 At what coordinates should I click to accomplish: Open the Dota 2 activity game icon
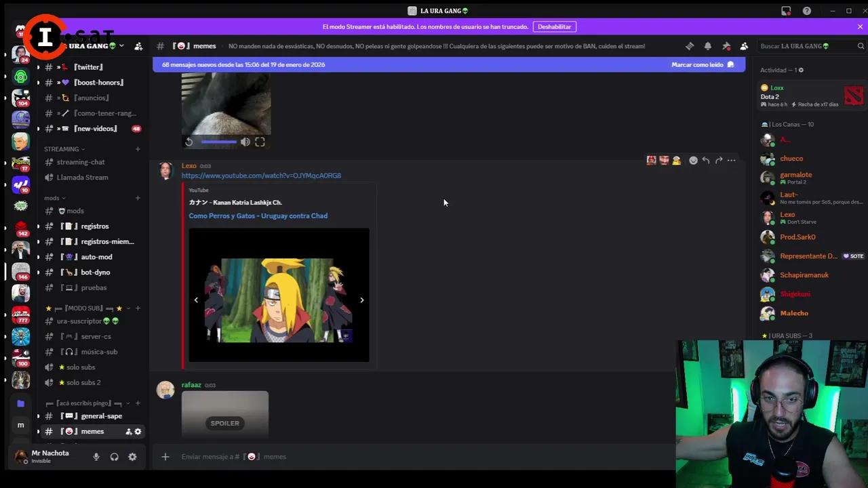point(854,96)
